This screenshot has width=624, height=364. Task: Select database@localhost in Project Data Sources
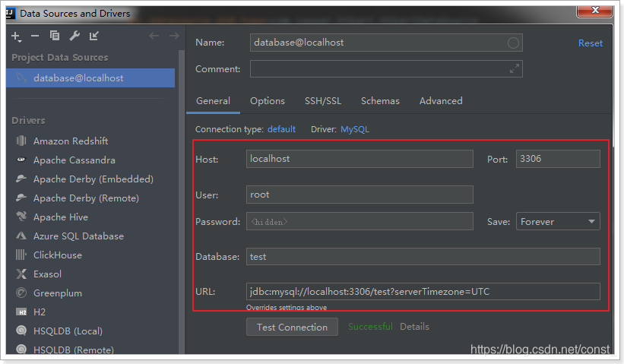coord(90,78)
